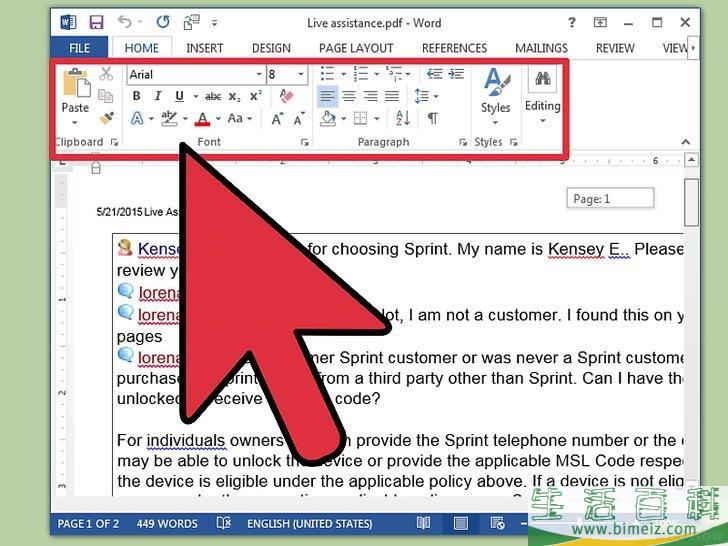
Task: Open the font size dropdown
Action: point(301,74)
